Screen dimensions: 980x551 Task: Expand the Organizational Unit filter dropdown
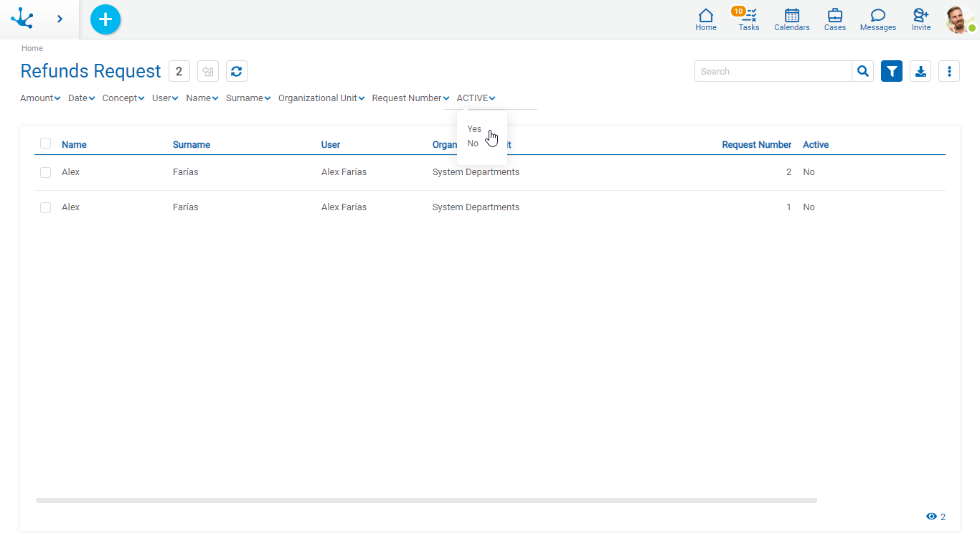click(x=321, y=98)
